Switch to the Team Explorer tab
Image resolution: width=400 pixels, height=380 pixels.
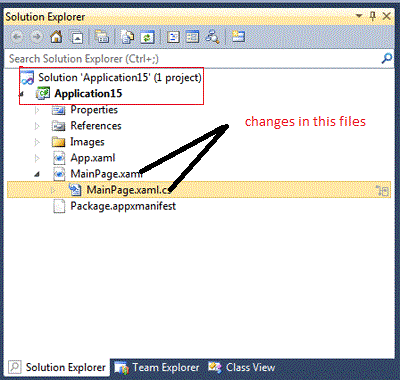[x=157, y=368]
